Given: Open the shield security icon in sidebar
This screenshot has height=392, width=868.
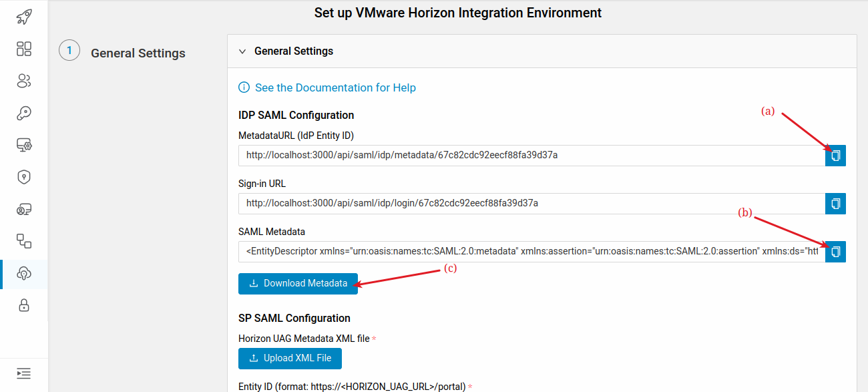Looking at the screenshot, I should point(24,177).
